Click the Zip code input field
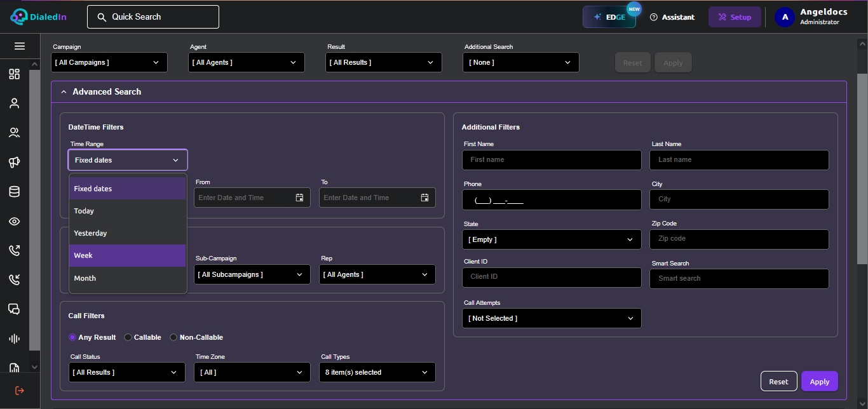 [x=739, y=239]
